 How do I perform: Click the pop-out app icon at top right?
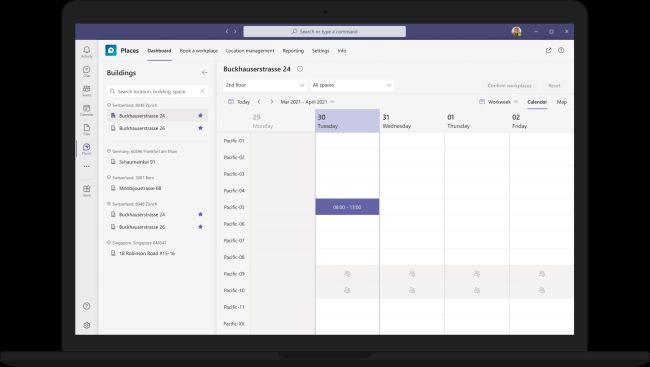[x=548, y=50]
